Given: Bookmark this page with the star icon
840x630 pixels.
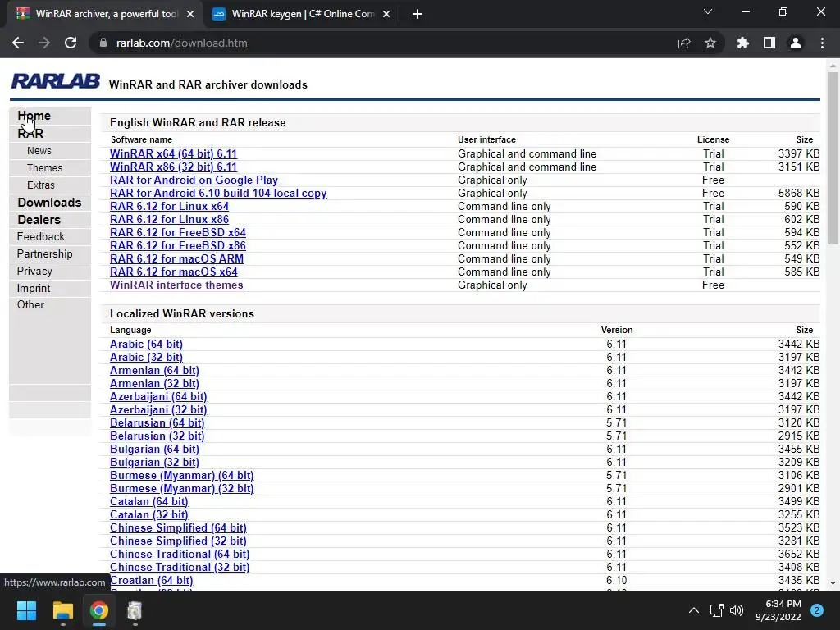Looking at the screenshot, I should pos(710,43).
